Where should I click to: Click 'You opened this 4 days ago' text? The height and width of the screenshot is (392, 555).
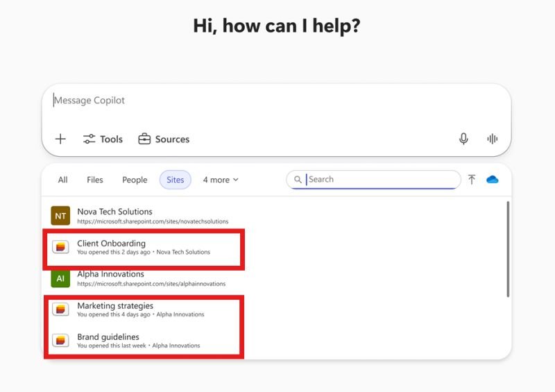114,314
